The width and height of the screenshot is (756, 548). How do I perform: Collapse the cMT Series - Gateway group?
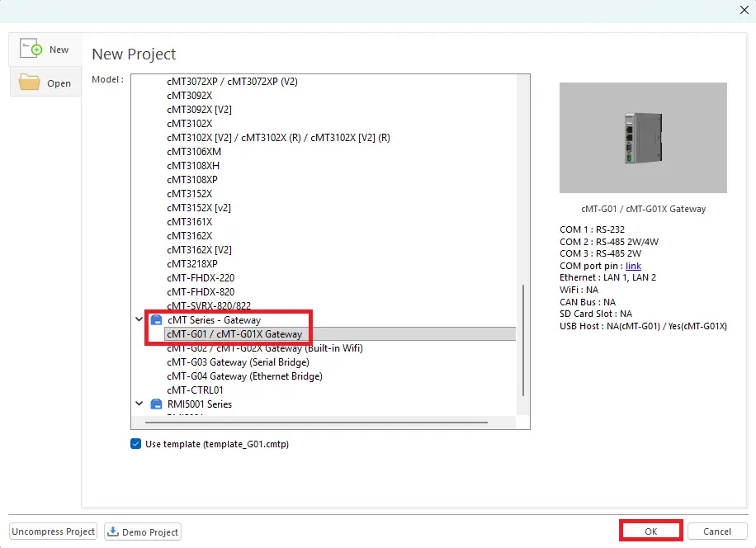[x=139, y=320]
